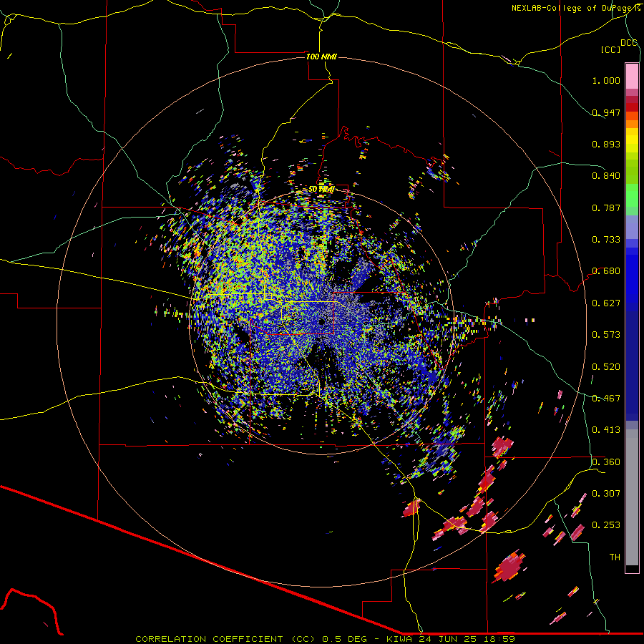The image size is (644, 644).
Task: Click the 0.947 scale value
Action: tap(606, 112)
